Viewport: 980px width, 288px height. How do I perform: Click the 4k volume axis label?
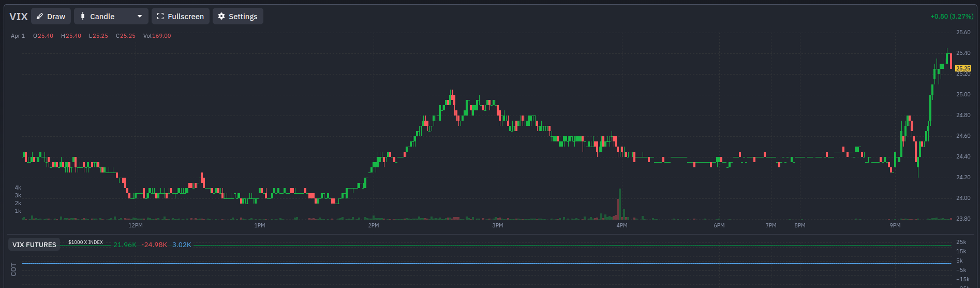point(18,188)
